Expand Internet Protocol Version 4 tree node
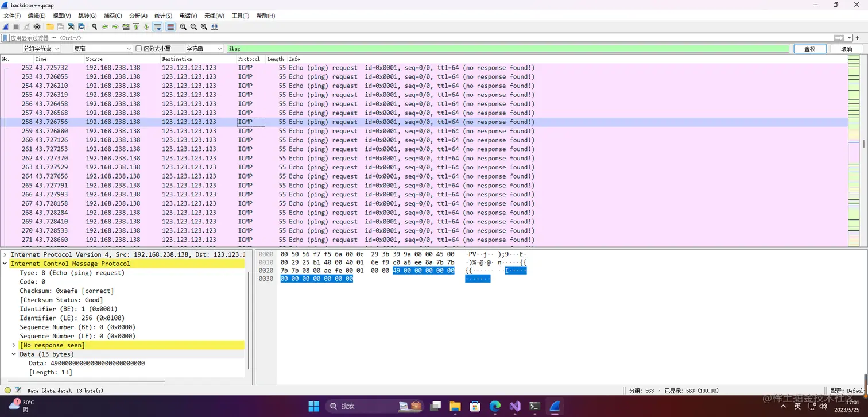Screen dimensions: 868x417 click(5, 254)
